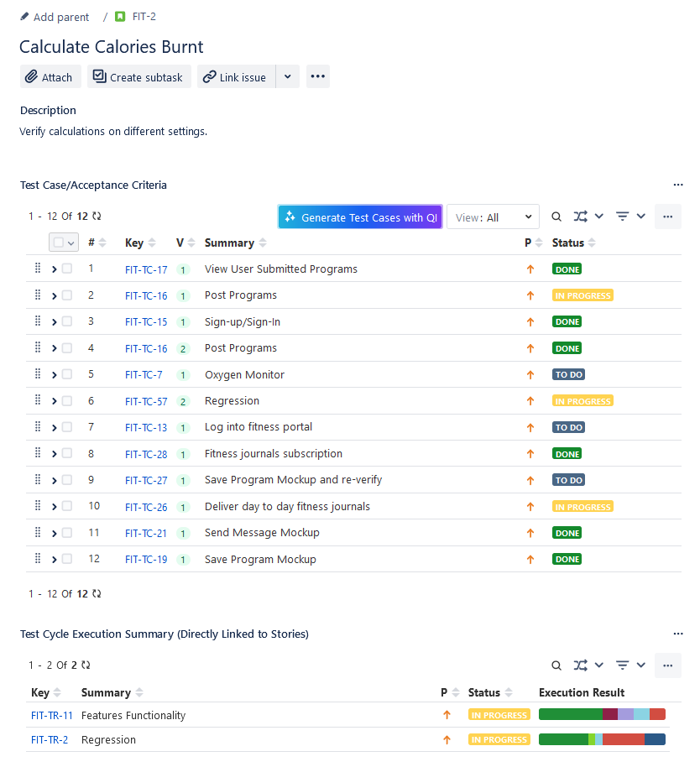Open the Link issue dropdown arrow

287,77
